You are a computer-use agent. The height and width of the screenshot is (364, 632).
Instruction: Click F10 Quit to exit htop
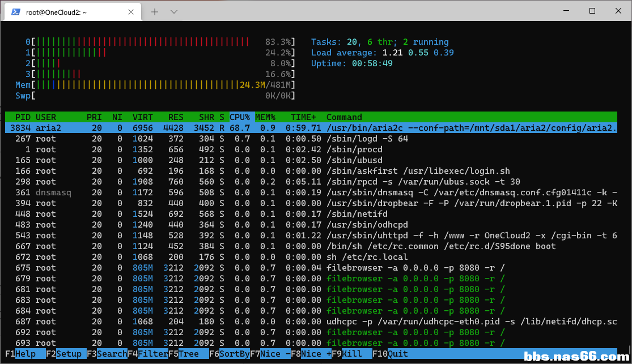coord(397,354)
